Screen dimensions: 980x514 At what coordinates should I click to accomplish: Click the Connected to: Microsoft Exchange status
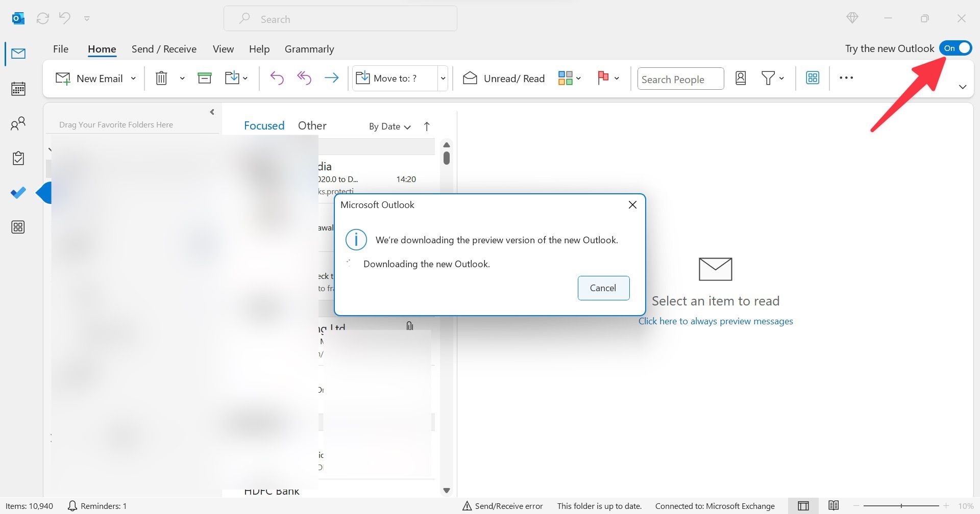point(715,506)
